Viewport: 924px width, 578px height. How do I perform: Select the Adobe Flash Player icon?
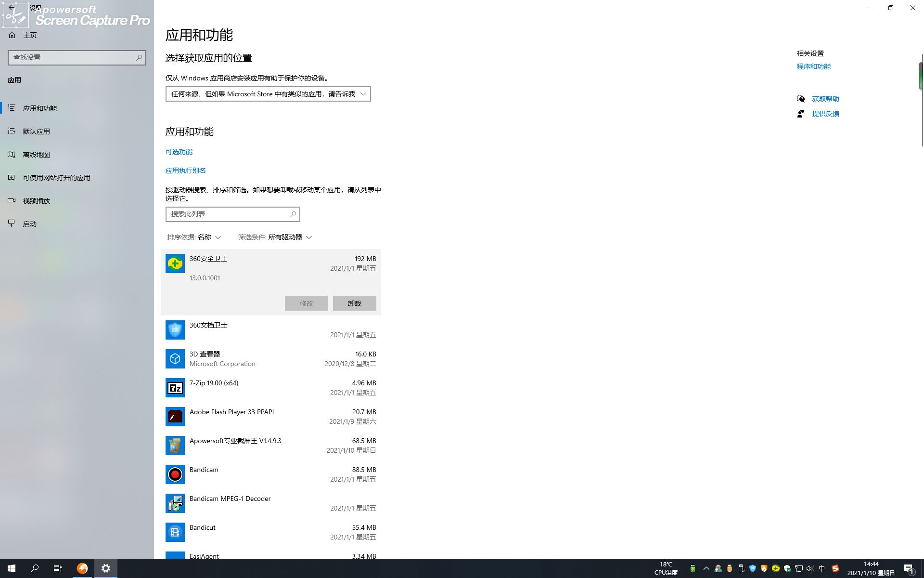[x=175, y=417]
